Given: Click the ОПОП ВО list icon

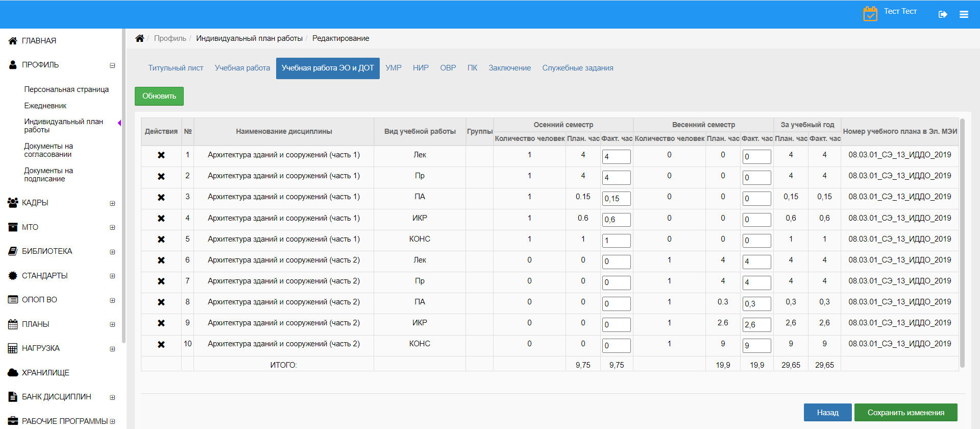Looking at the screenshot, I should 13,300.
